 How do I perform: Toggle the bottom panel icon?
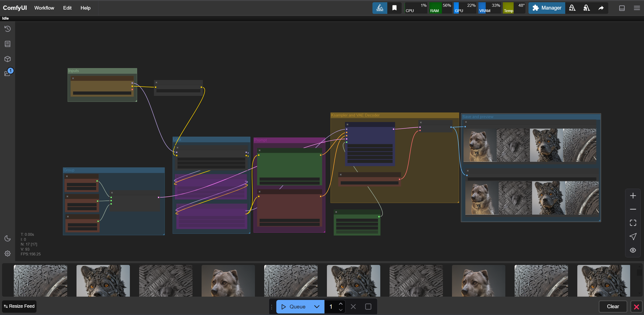point(622,8)
